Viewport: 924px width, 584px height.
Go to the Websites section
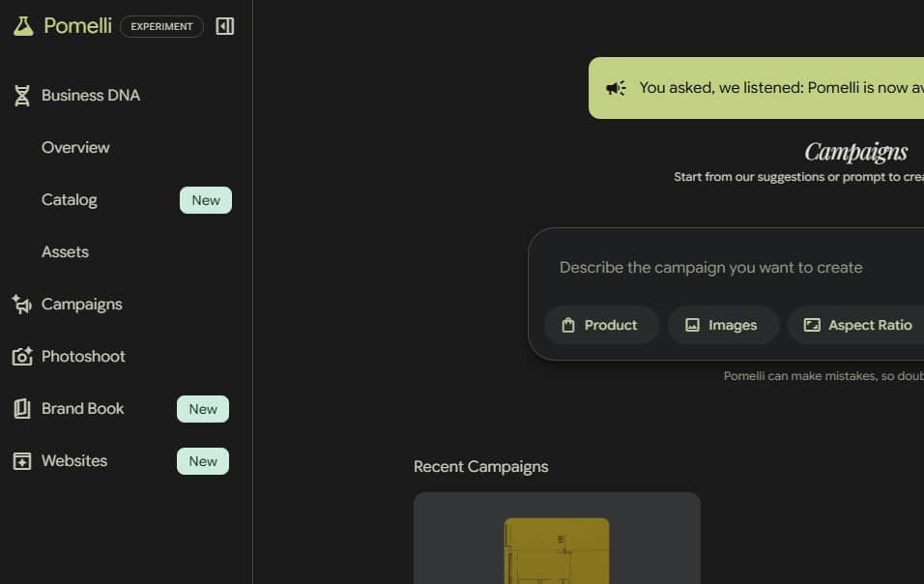(x=74, y=461)
